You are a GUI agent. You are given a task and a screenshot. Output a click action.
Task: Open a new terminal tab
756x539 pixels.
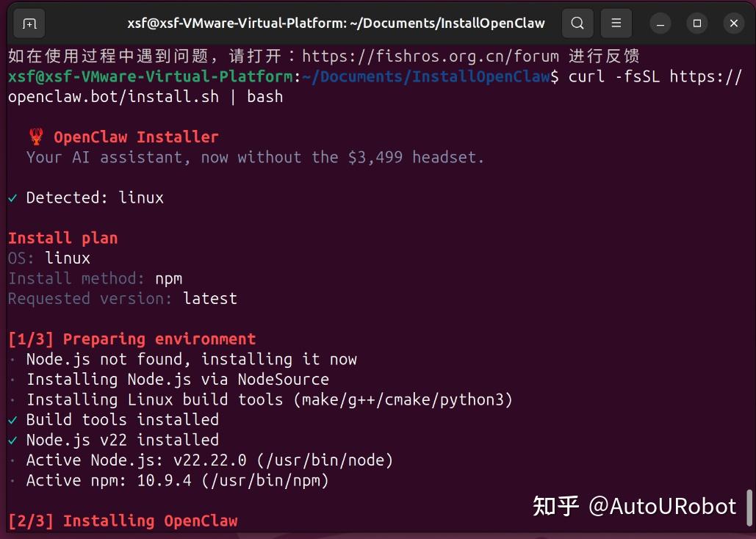(x=29, y=23)
